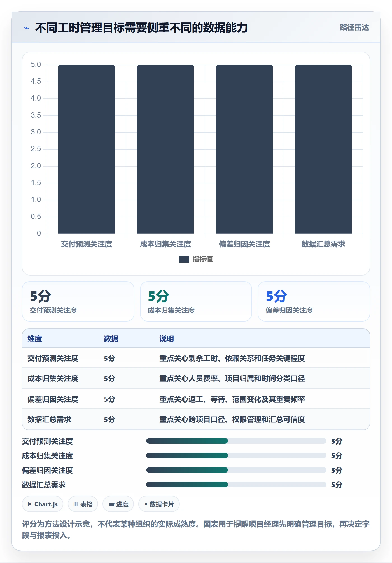Click the 交付预测关注度 chart bar
392x563 pixels.
87,149
